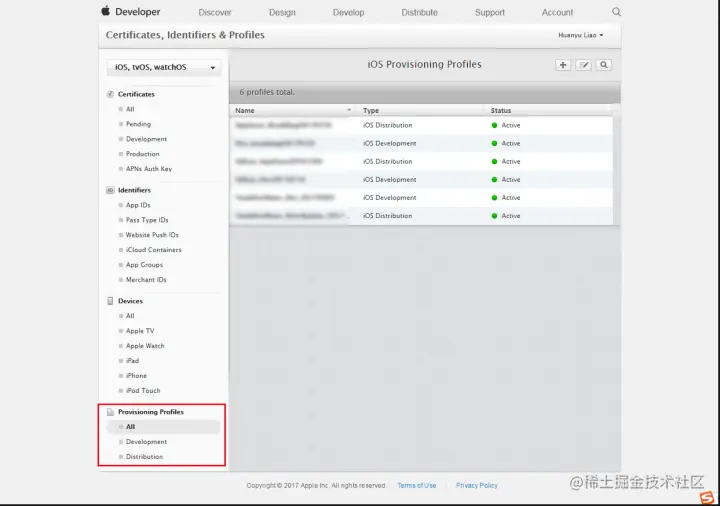Click the Certificates section icon
Image resolution: width=720 pixels, height=506 pixels.
pyautogui.click(x=110, y=94)
